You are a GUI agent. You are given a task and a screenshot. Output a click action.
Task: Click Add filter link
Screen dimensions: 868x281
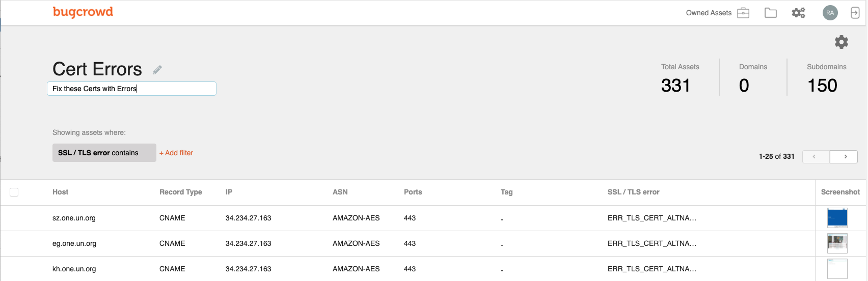pos(176,153)
